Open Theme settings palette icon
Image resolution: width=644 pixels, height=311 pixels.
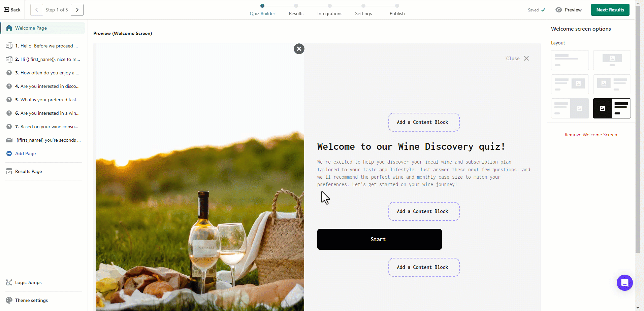pos(9,300)
